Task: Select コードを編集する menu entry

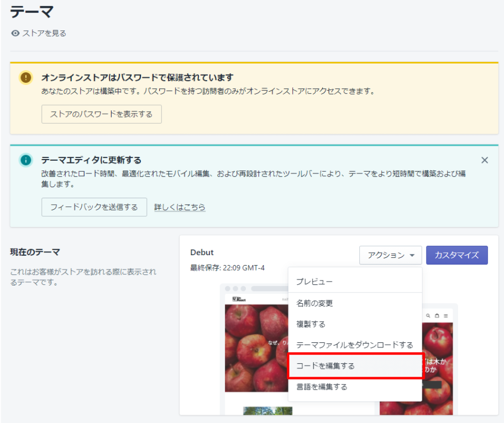Action: (355, 366)
